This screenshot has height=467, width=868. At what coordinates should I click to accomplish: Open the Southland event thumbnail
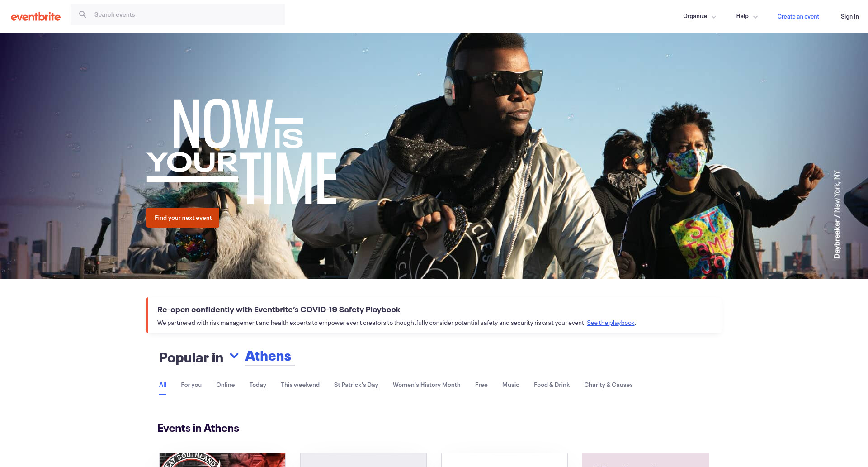pos(222,460)
